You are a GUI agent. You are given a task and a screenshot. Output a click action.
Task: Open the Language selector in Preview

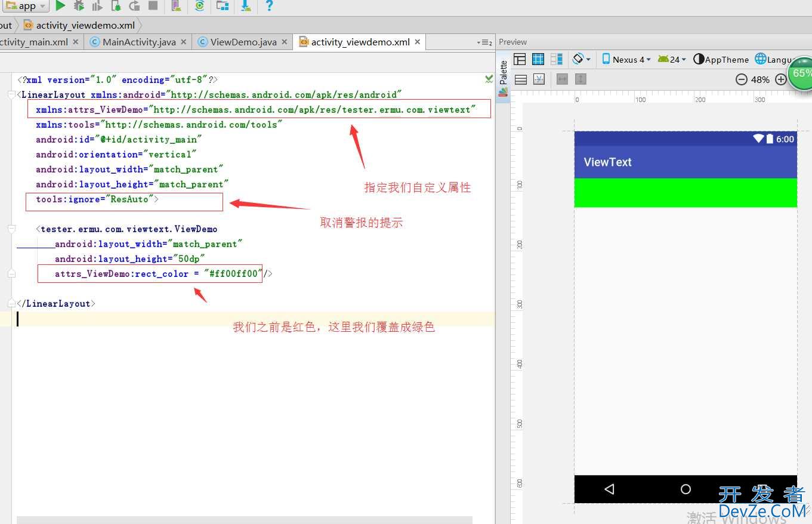tap(774, 59)
